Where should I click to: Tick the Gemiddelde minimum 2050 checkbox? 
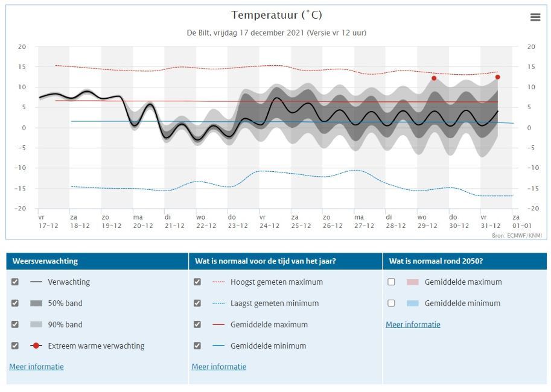click(391, 303)
